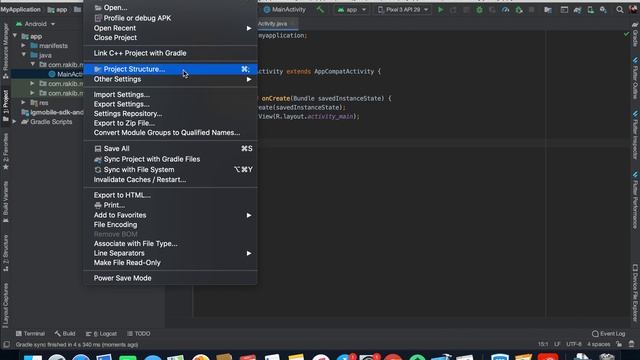Viewport: 640px width, 360px height.
Task: Click the Make Project hammer icon
Action: (x=320, y=9)
